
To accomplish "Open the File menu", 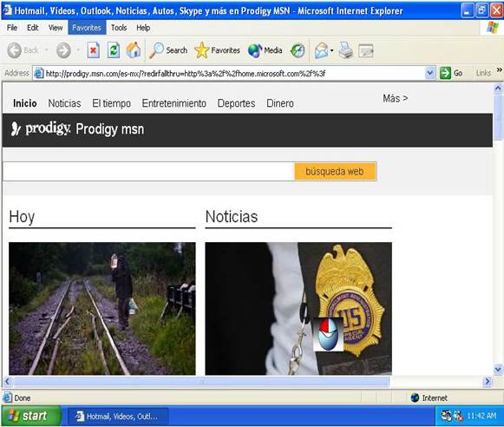I will pos(12,28).
